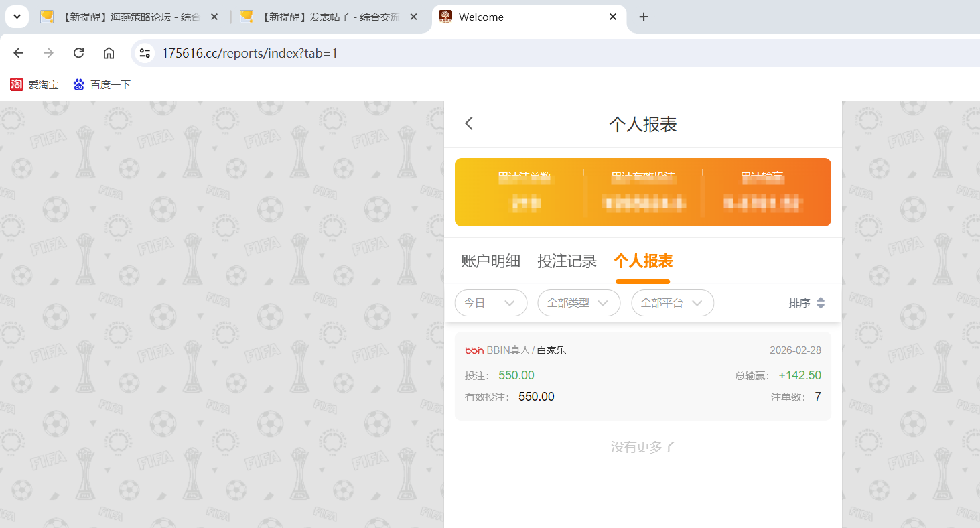Open the 今日 date filter dropdown
This screenshot has height=528, width=980.
click(491, 303)
